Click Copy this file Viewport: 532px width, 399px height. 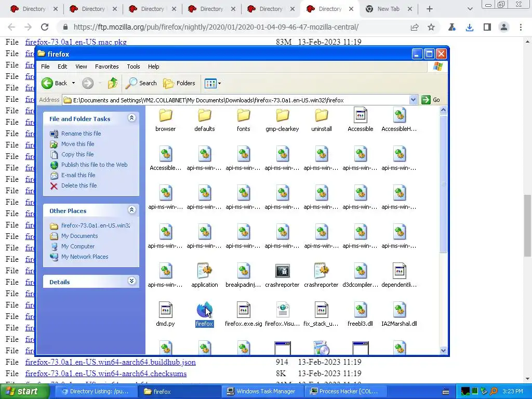(77, 154)
